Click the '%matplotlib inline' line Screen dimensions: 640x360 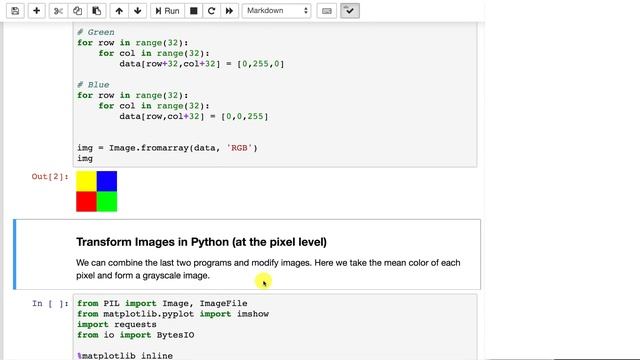click(x=124, y=356)
